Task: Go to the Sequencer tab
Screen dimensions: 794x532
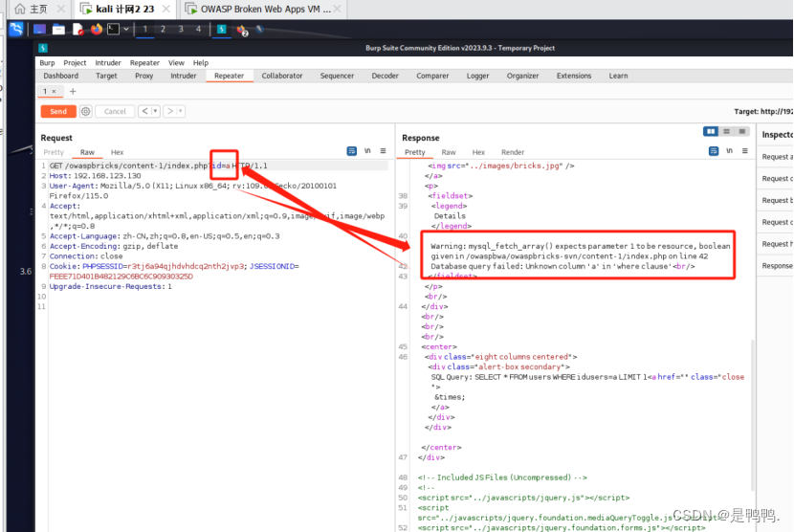Action: (337, 76)
